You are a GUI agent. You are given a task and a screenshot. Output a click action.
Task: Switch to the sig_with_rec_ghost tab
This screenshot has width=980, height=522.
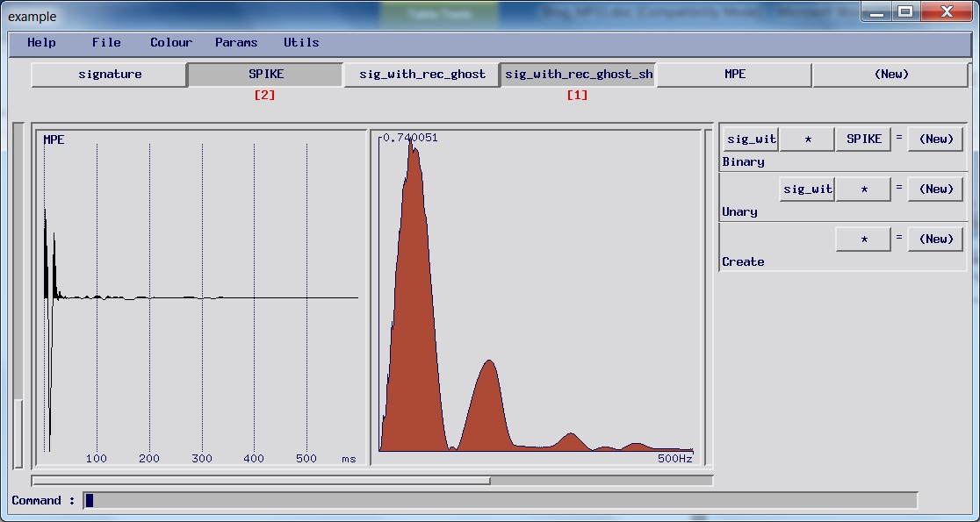pos(421,75)
